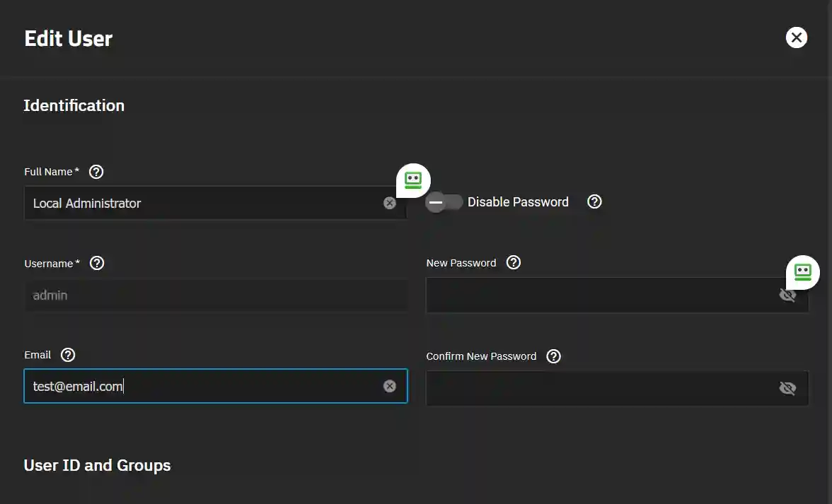Click the Confirm New Password input
The width and height of the screenshot is (832, 504).
601,387
